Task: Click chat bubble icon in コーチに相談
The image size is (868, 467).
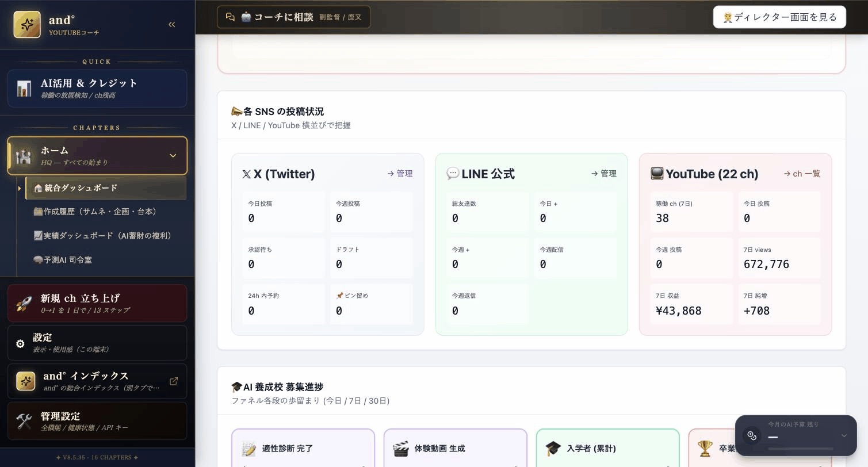Action: pos(230,17)
